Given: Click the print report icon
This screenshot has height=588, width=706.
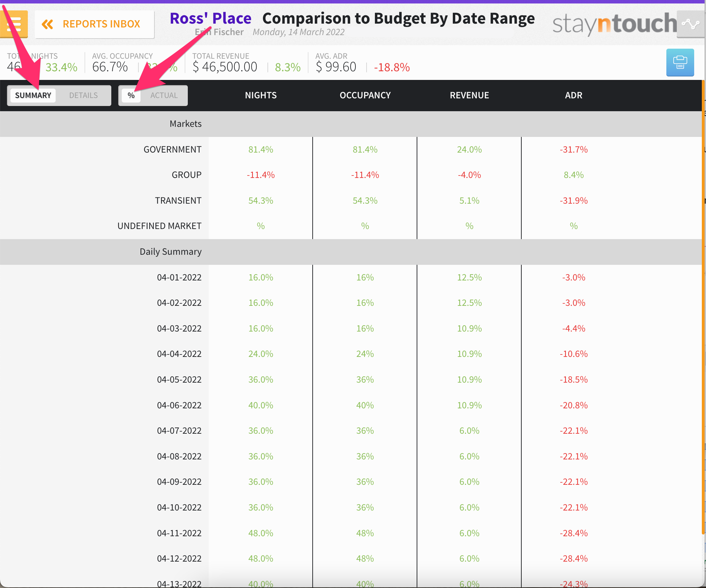Looking at the screenshot, I should pyautogui.click(x=680, y=63).
